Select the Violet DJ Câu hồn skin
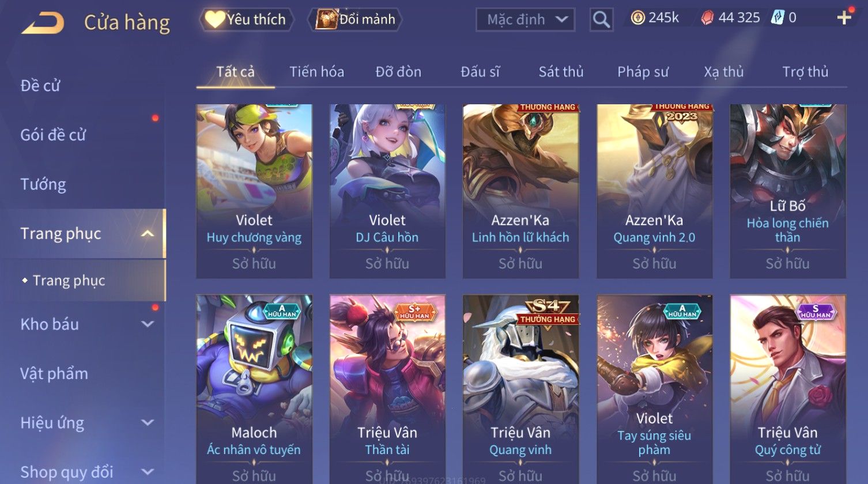 click(x=387, y=191)
